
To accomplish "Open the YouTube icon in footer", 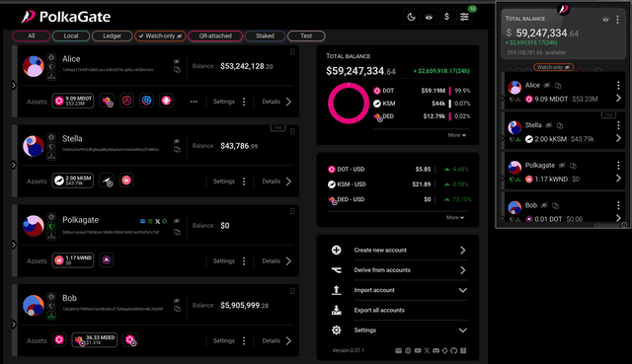I will (x=417, y=351).
